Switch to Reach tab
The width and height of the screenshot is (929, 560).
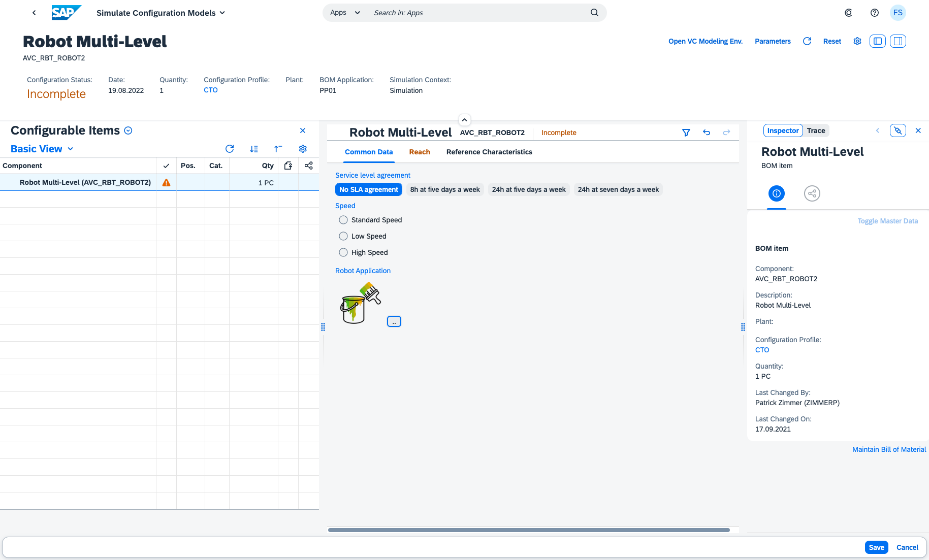[x=420, y=152]
